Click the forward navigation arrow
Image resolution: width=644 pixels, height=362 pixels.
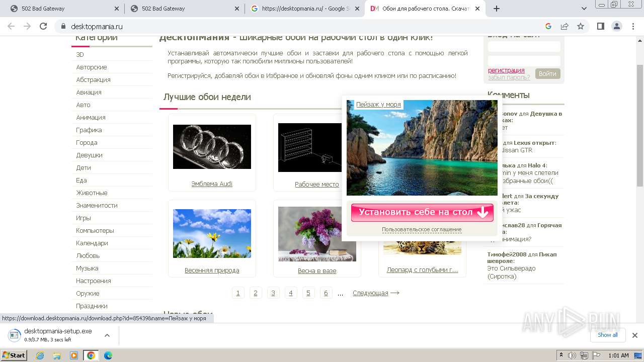27,26
